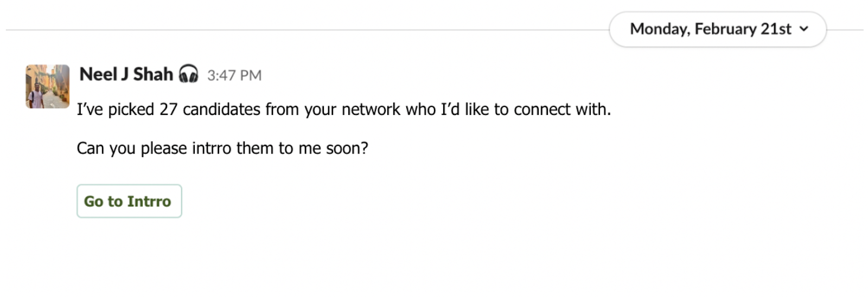Click the headphones status icon beside the name
This screenshot has height=297, width=868.
click(x=188, y=74)
